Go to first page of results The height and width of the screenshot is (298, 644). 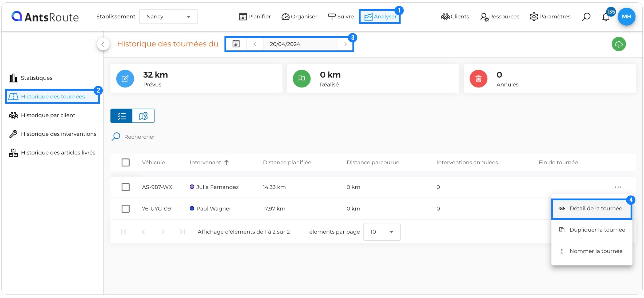[124, 232]
